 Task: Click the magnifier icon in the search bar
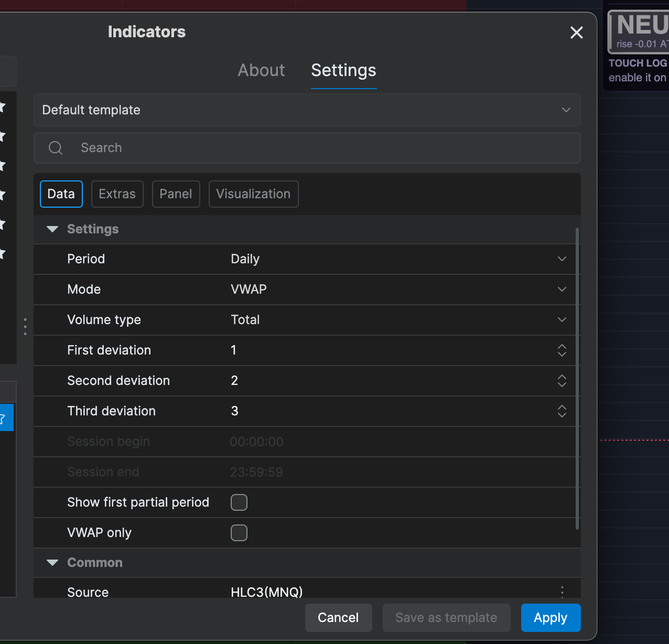pos(56,148)
